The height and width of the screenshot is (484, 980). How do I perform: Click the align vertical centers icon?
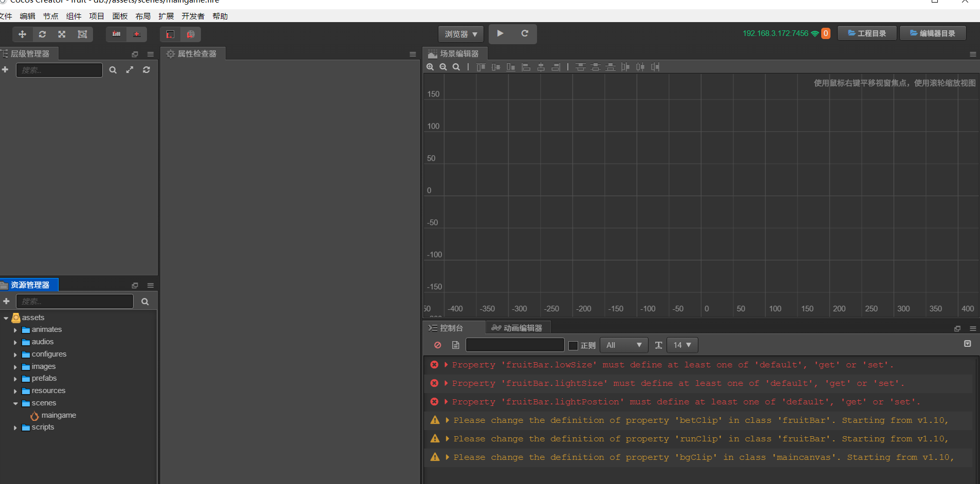point(496,67)
